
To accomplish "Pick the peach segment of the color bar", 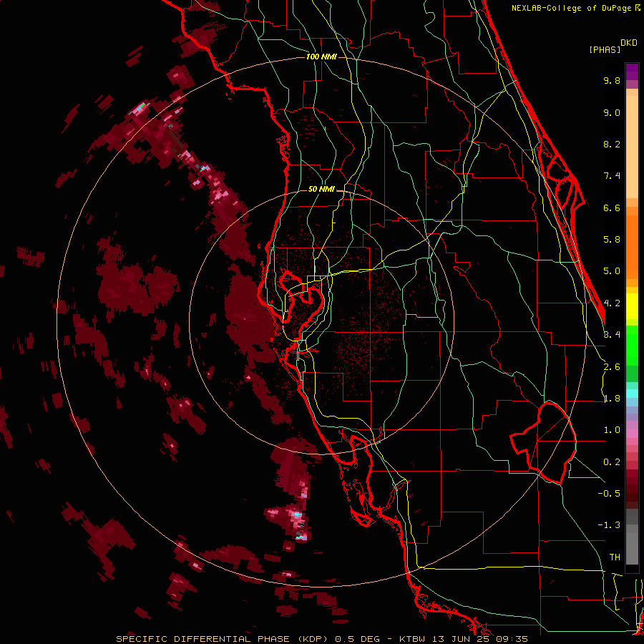I will click(632, 147).
